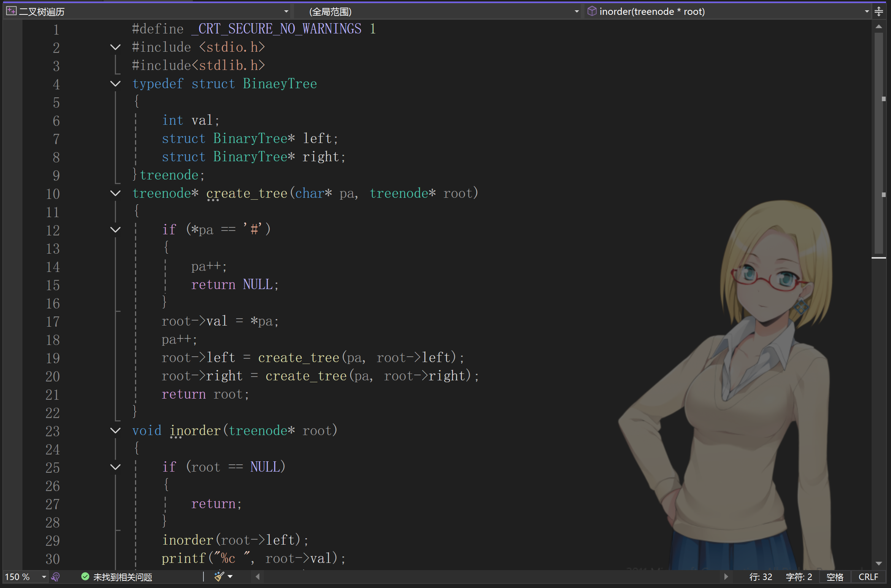Screen dimensions: 891x588
Task: Click the 二叉树遍历 project icon
Action: [x=11, y=11]
